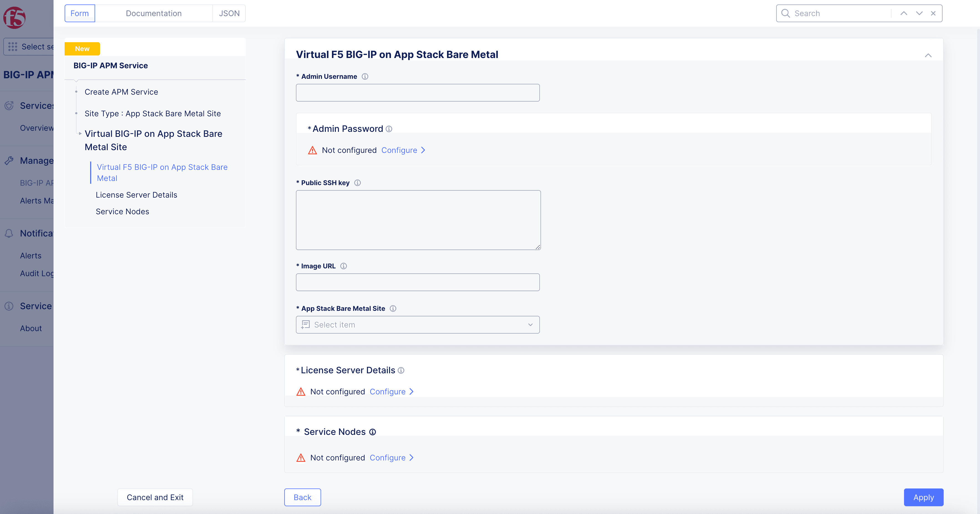Click the BIG-IP APM Service heading
The height and width of the screenshot is (514, 980).
pos(110,65)
